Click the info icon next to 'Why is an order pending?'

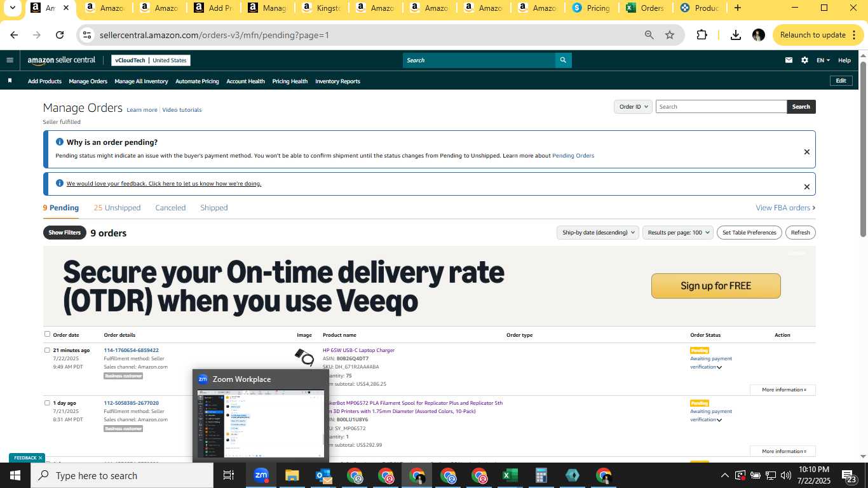tap(60, 142)
